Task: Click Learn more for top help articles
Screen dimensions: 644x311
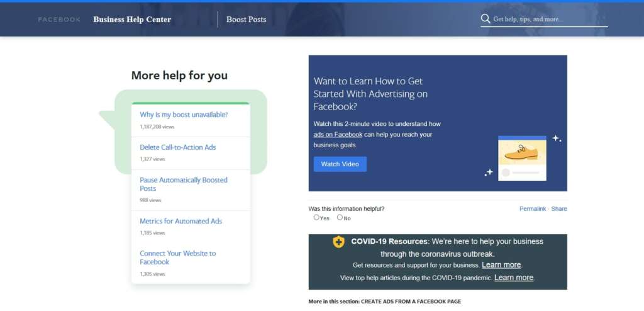Action: point(514,278)
